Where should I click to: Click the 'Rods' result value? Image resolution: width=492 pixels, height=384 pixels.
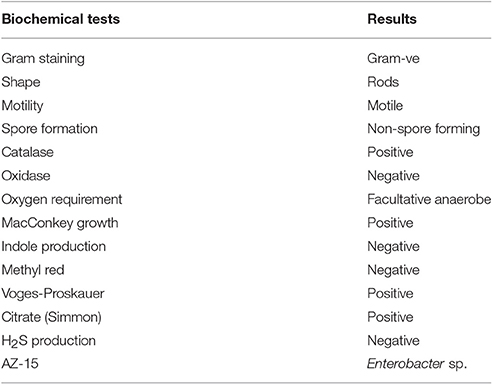point(383,82)
